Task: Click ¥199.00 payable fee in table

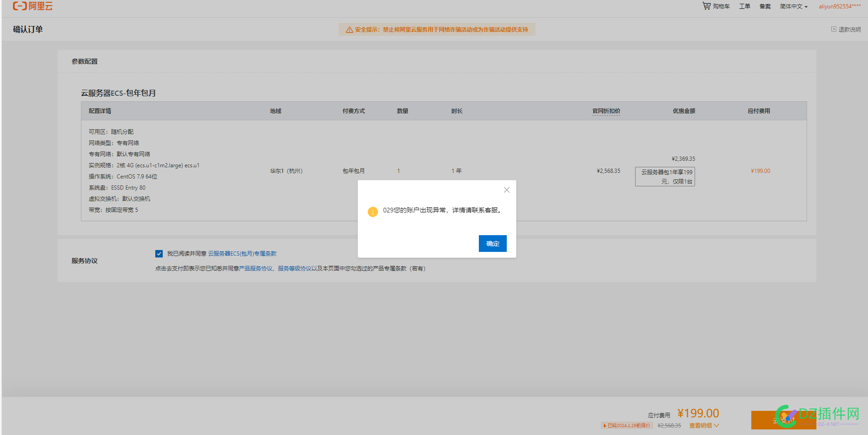Action: 761,171
